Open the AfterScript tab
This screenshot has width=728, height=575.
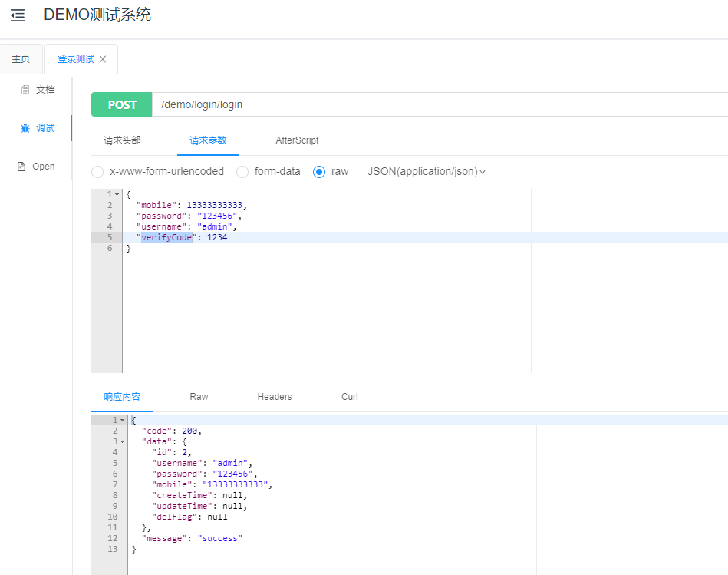(297, 140)
